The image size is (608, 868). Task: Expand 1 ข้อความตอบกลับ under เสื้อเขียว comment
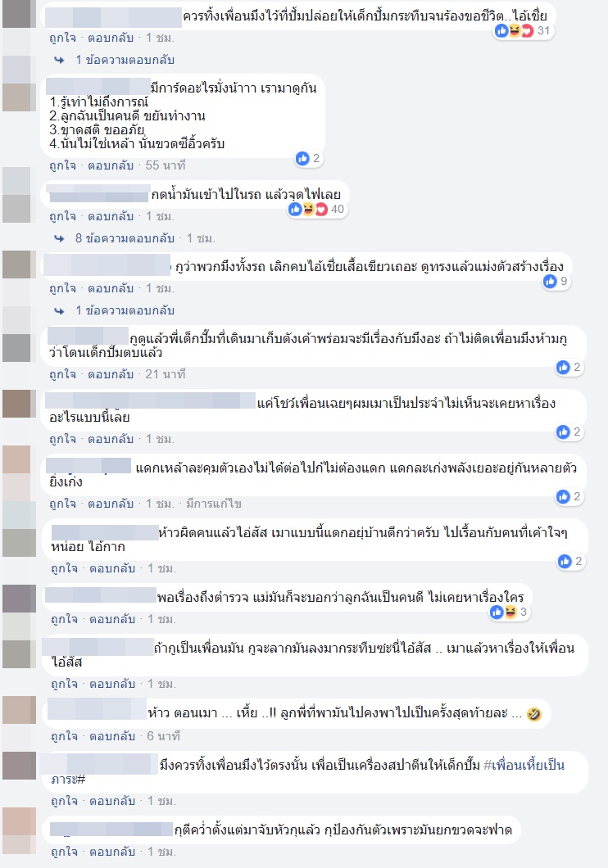125,310
